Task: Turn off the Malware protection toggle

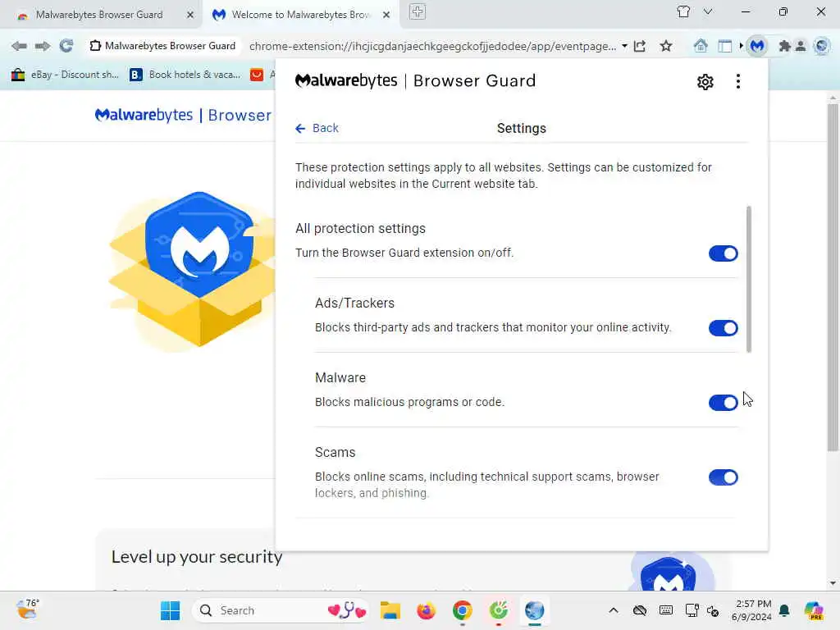Action: 724,402
